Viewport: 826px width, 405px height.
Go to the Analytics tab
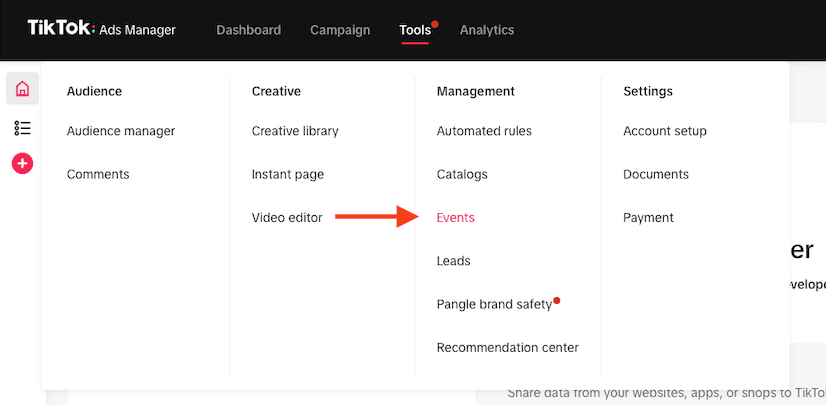click(487, 30)
